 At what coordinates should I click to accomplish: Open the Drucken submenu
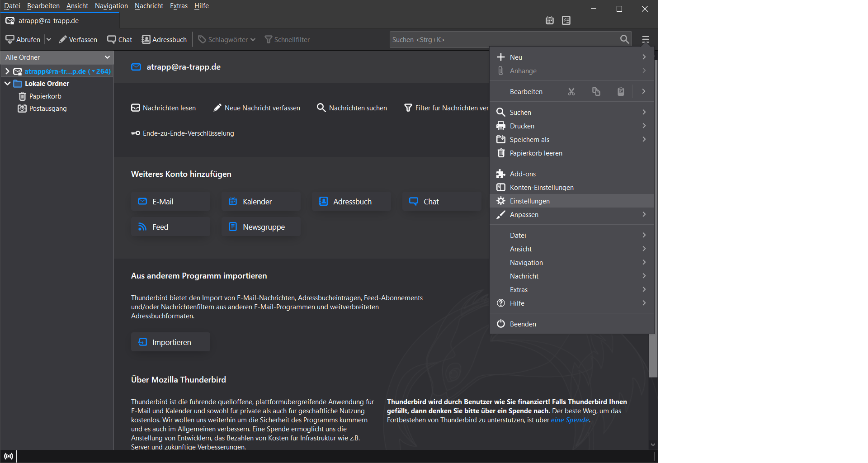572,126
